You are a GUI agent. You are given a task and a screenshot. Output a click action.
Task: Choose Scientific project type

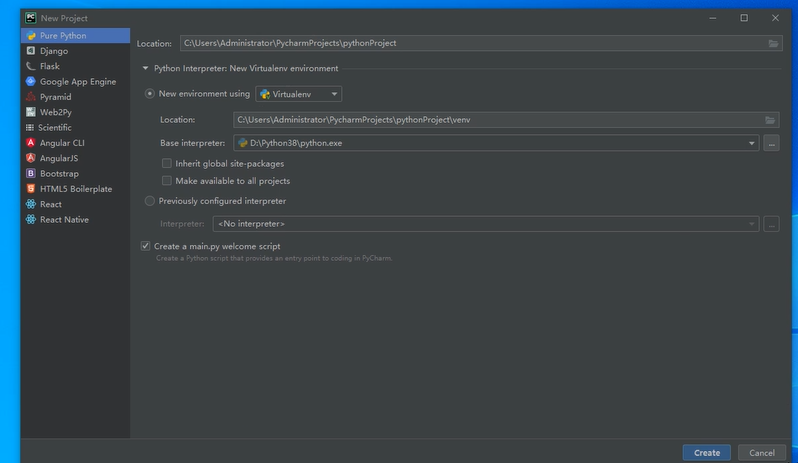coord(75,127)
